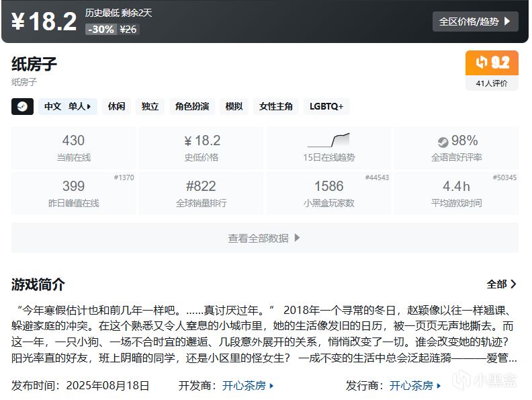Open the 15日在线趋势 trend chart
This screenshot has width=532, height=400.
328,148
